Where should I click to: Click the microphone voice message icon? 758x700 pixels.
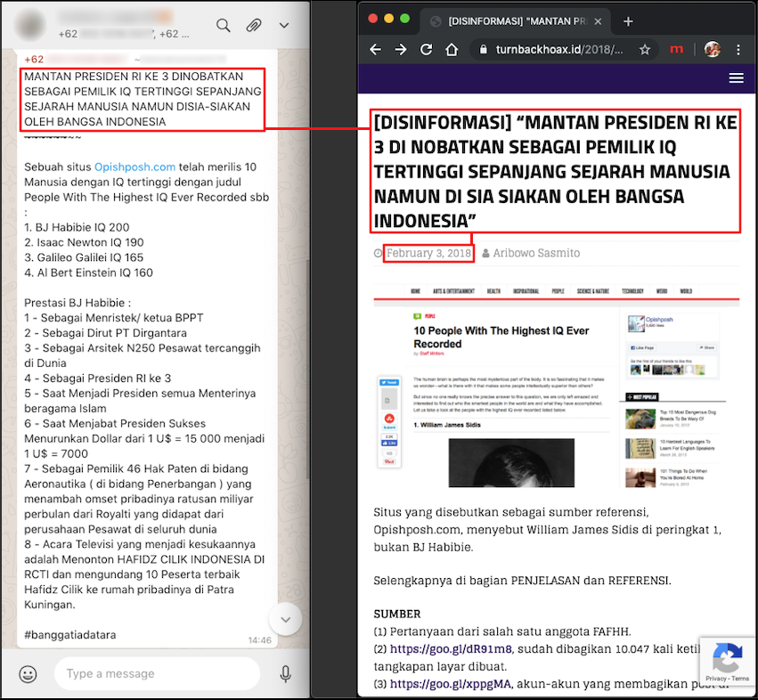pos(286,673)
